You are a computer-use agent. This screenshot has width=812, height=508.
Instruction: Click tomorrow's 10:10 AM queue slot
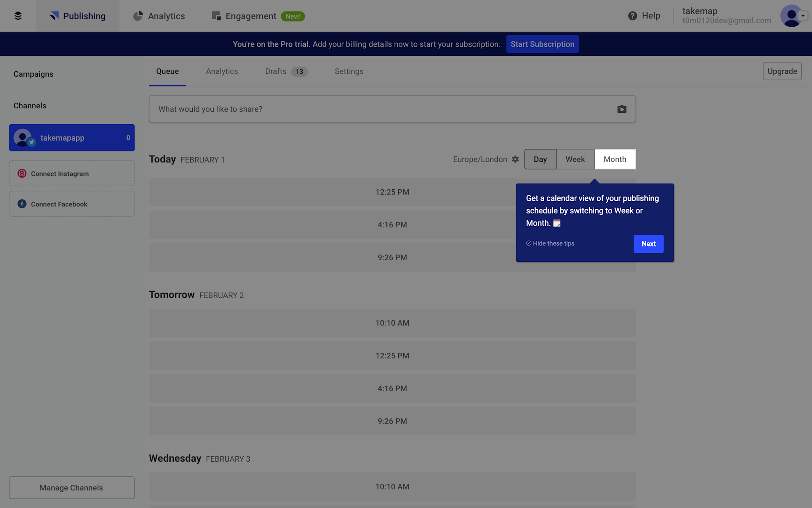pyautogui.click(x=392, y=323)
